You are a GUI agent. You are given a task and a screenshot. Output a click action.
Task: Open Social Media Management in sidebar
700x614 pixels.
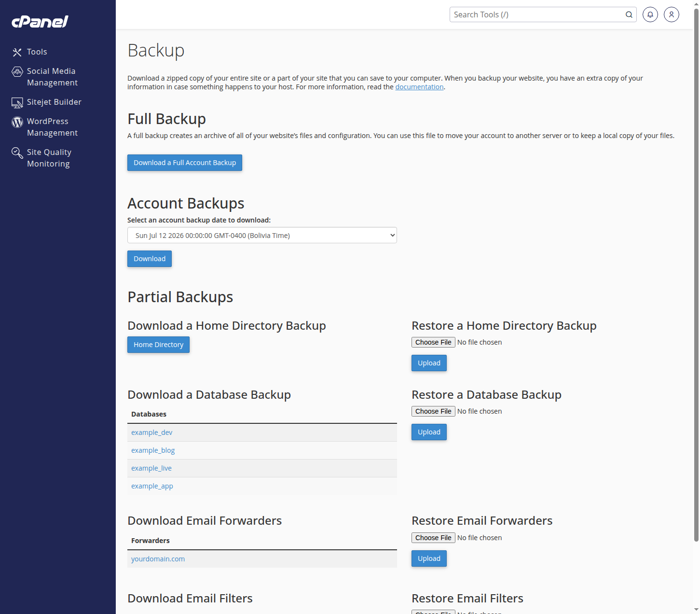52,77
